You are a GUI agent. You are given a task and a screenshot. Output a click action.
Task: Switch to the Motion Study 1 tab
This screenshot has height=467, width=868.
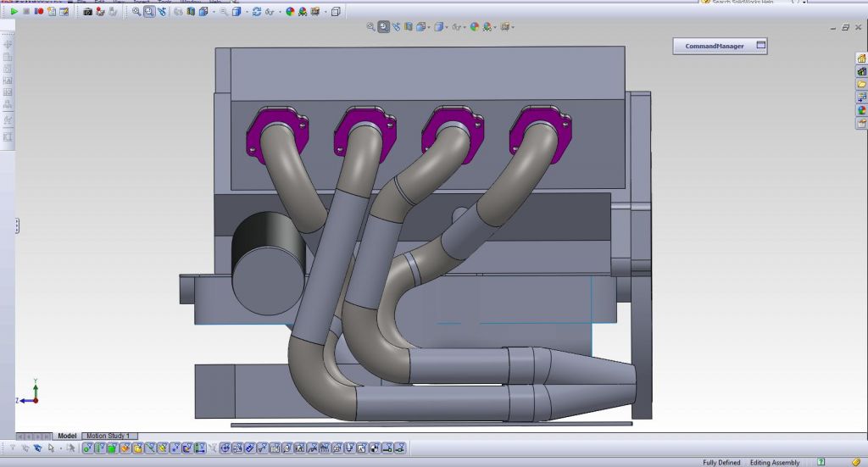pos(106,436)
